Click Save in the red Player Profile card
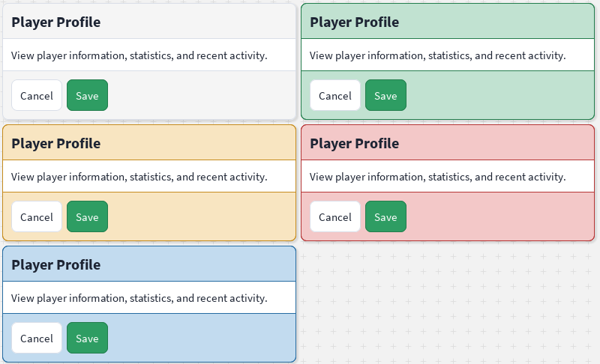Screen dimensions: 600x364 [x=385, y=216]
